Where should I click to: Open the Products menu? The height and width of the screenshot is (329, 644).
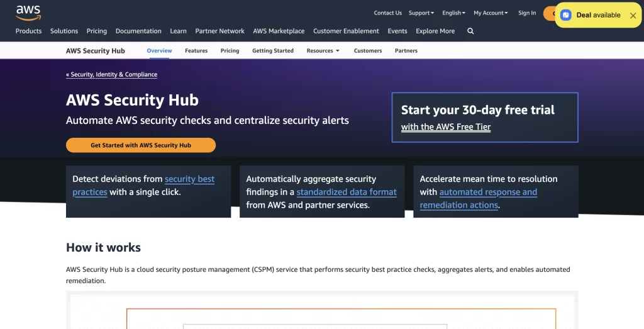[x=28, y=31]
